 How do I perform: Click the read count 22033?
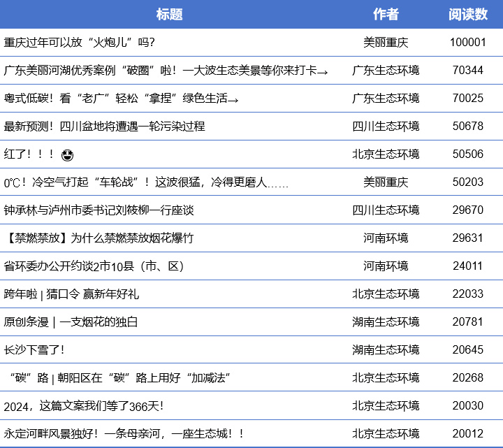click(x=468, y=294)
